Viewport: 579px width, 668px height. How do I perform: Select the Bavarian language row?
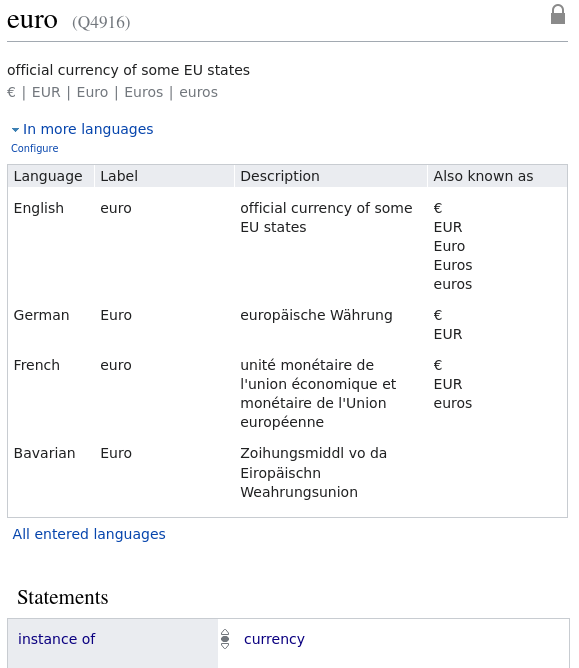[x=288, y=472]
